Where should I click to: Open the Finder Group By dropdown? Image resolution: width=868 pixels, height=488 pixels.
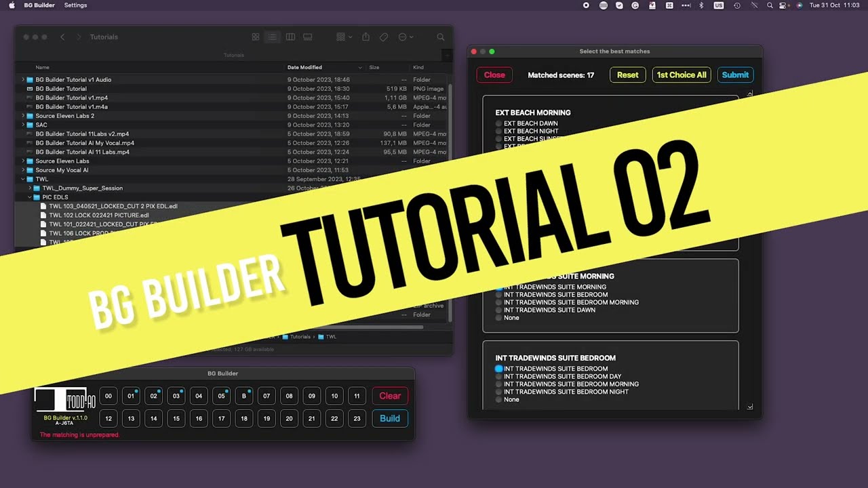pos(344,37)
